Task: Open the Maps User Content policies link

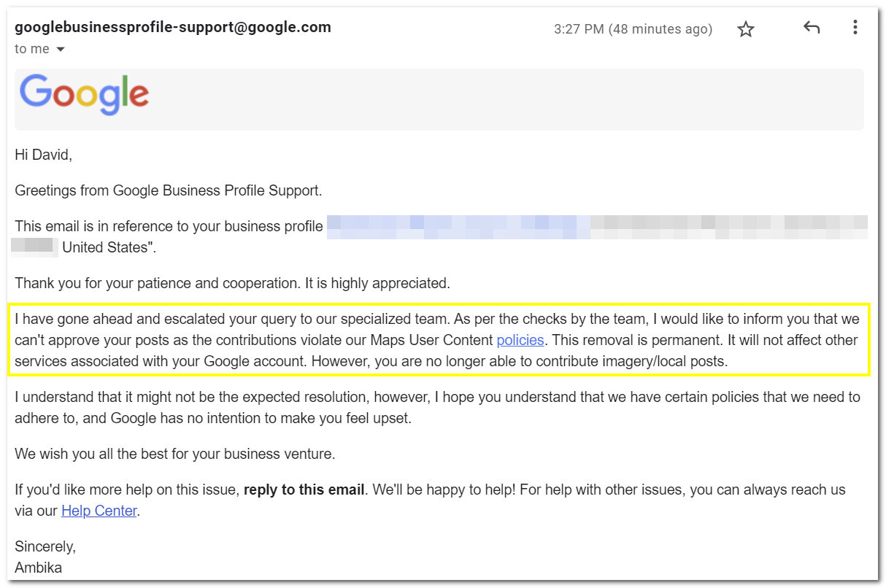Action: tap(520, 340)
